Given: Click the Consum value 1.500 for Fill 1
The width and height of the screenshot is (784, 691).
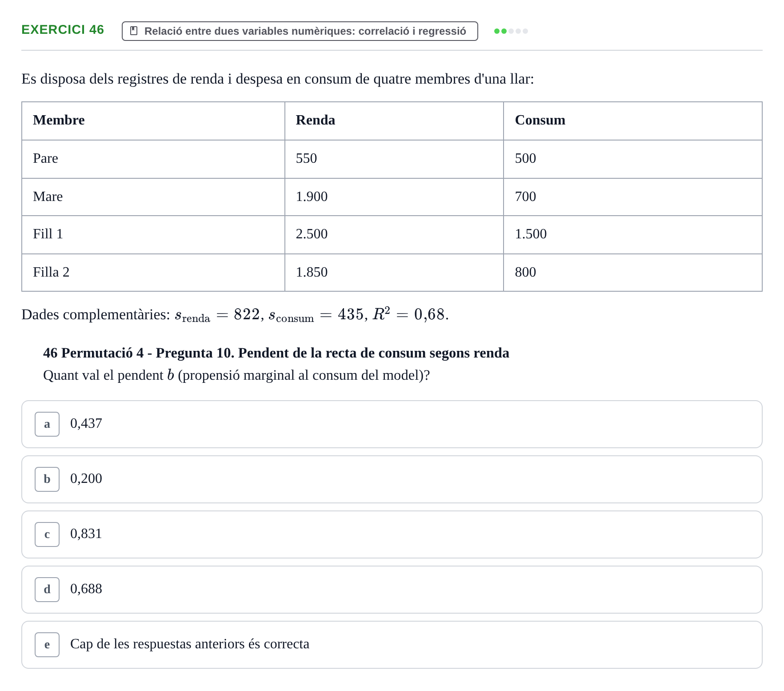Looking at the screenshot, I should point(531,234).
